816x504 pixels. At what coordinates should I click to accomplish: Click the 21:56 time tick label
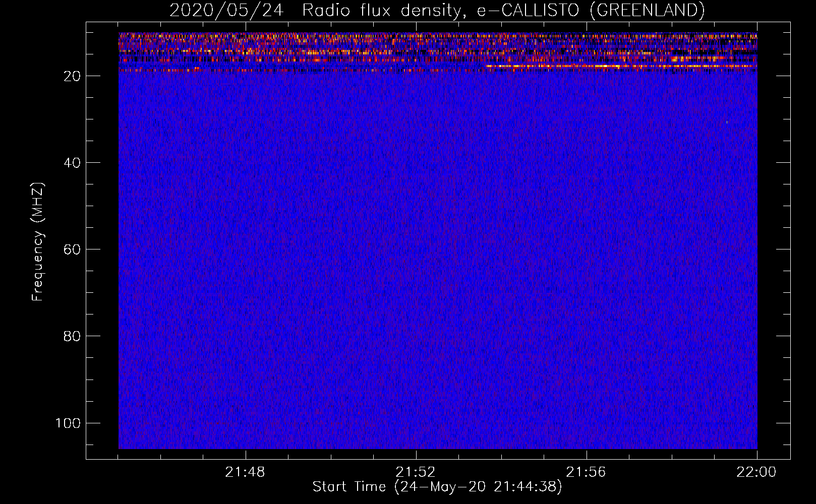[x=586, y=472]
